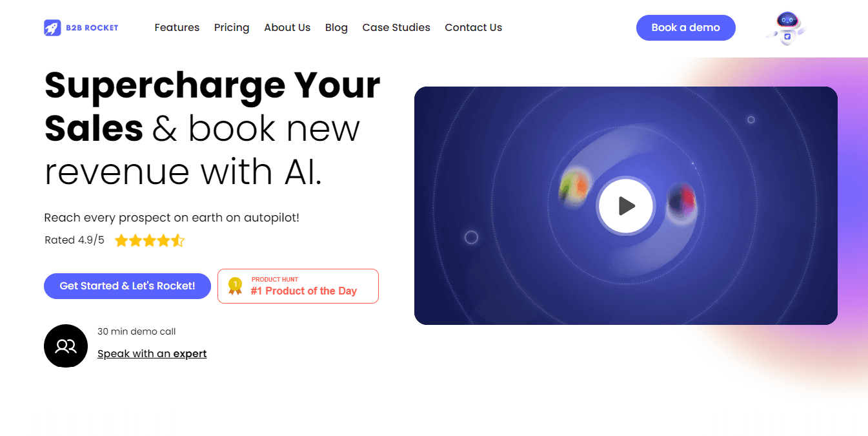Open the robot chatbot assistant icon
Screen dimensions: 868x436
787,28
